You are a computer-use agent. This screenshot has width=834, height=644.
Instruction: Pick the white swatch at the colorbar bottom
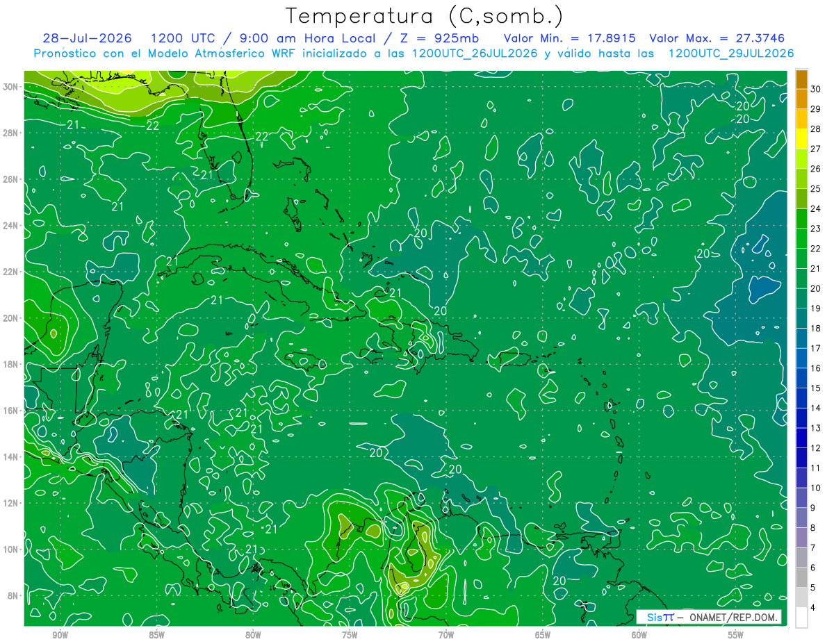tap(801, 618)
